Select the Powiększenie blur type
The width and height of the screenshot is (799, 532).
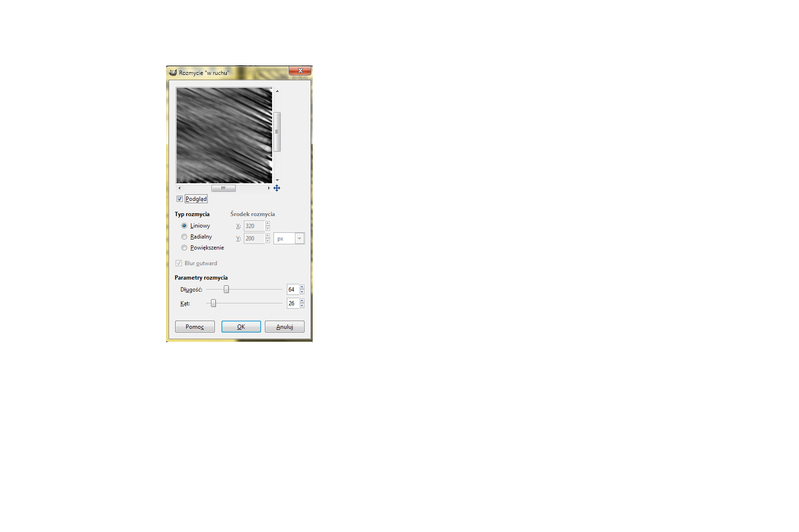click(x=184, y=248)
